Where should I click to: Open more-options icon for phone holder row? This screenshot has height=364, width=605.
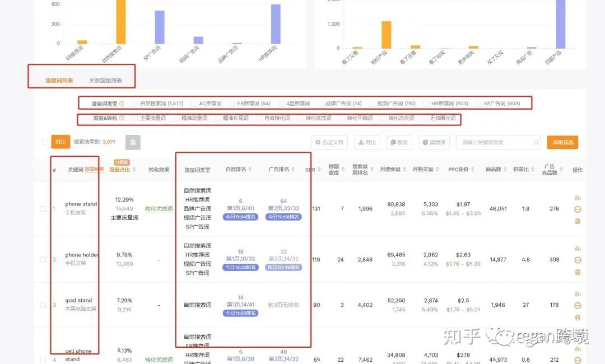click(x=577, y=260)
